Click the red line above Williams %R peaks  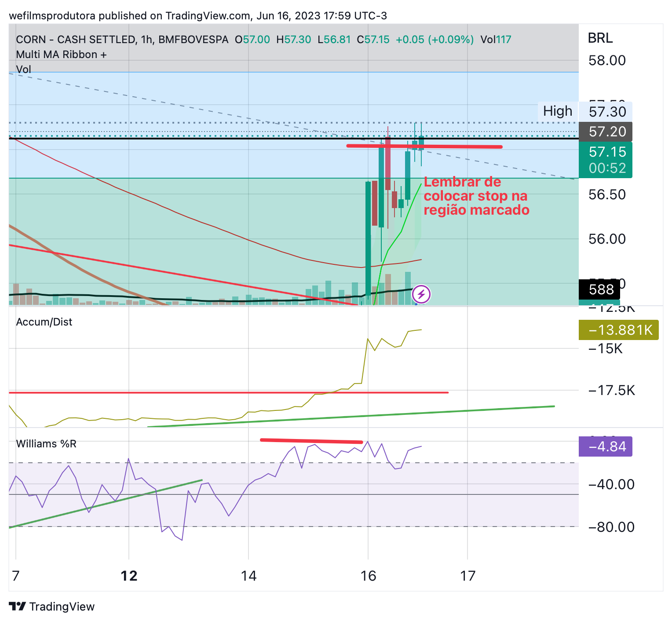(311, 441)
